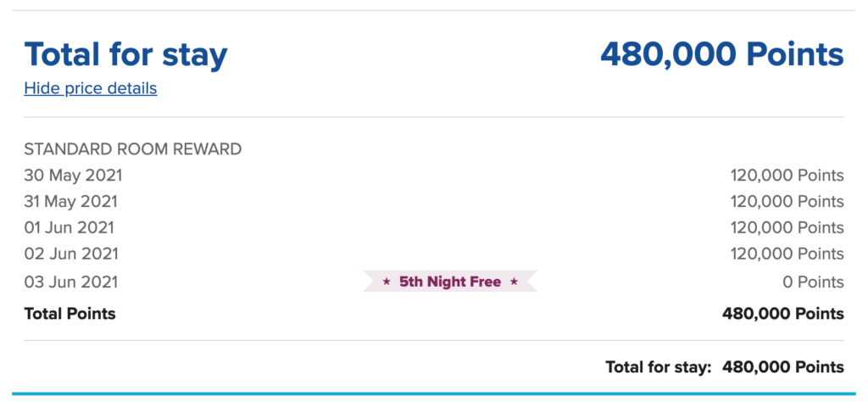
Task: Click the left star on 5th Night Free badge
Action: (x=387, y=282)
